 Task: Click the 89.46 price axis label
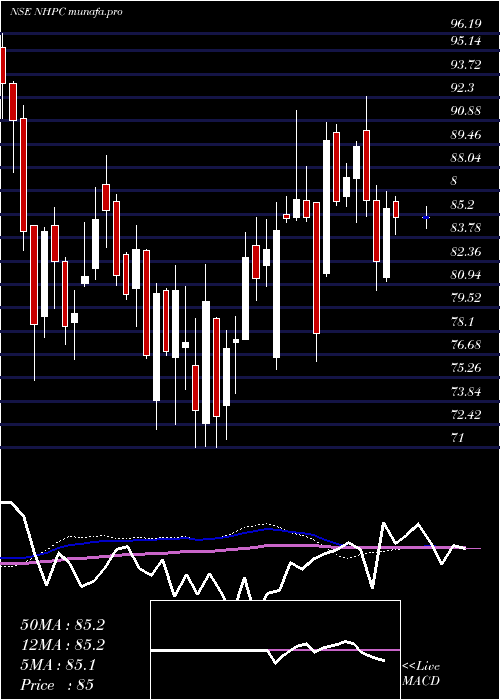click(x=465, y=134)
